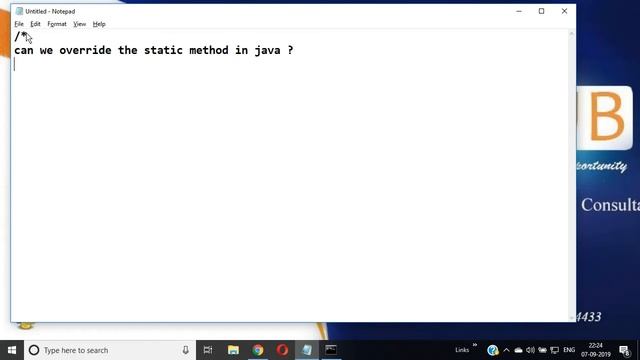Show hidden system tray icons
The width and height of the screenshot is (640, 360).
pyautogui.click(x=506, y=350)
